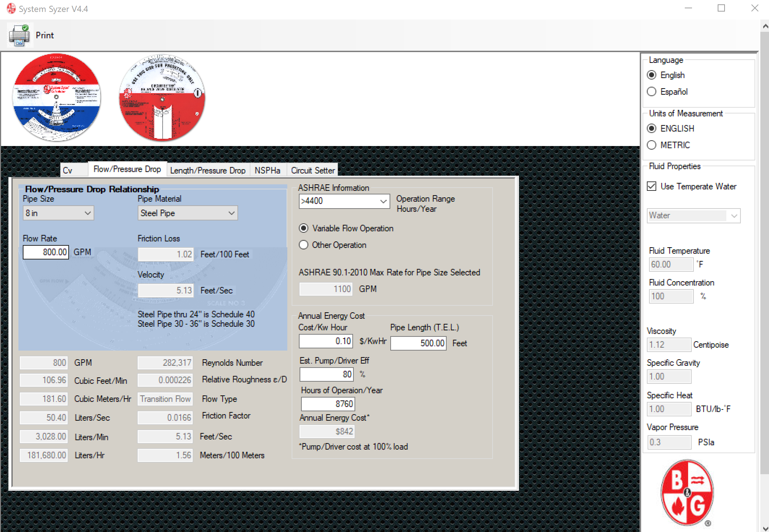Open the Pipe Size dropdown showing 8 in
Image resolution: width=769 pixels, height=532 pixels.
point(58,213)
